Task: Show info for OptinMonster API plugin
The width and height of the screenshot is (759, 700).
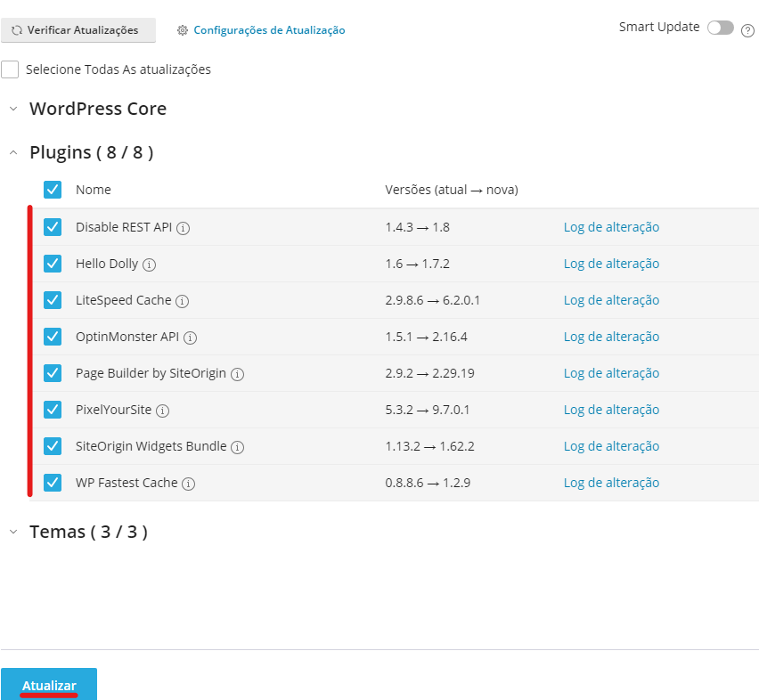Action: coord(191,338)
